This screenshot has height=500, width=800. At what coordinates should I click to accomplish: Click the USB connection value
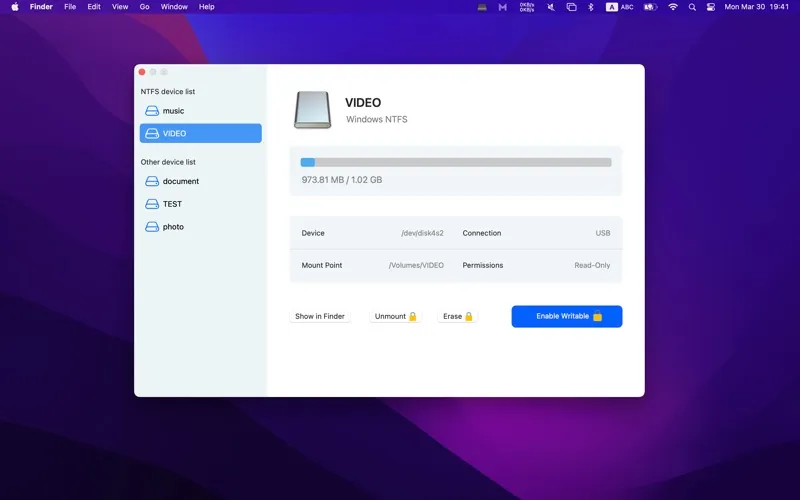(603, 233)
